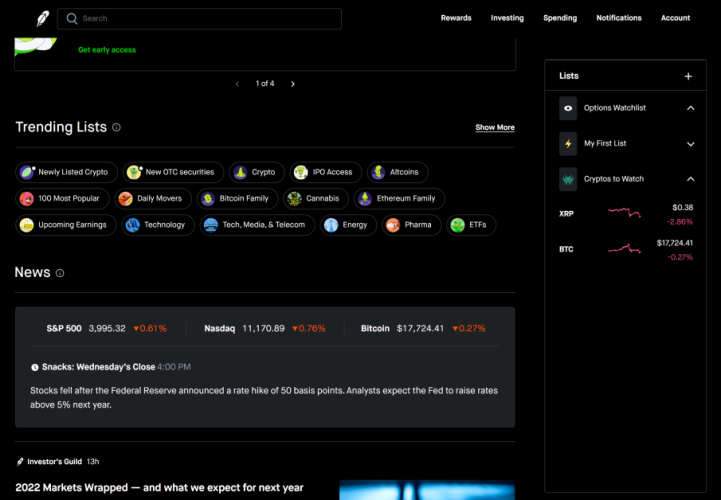Click the Get early access link

coord(107,50)
